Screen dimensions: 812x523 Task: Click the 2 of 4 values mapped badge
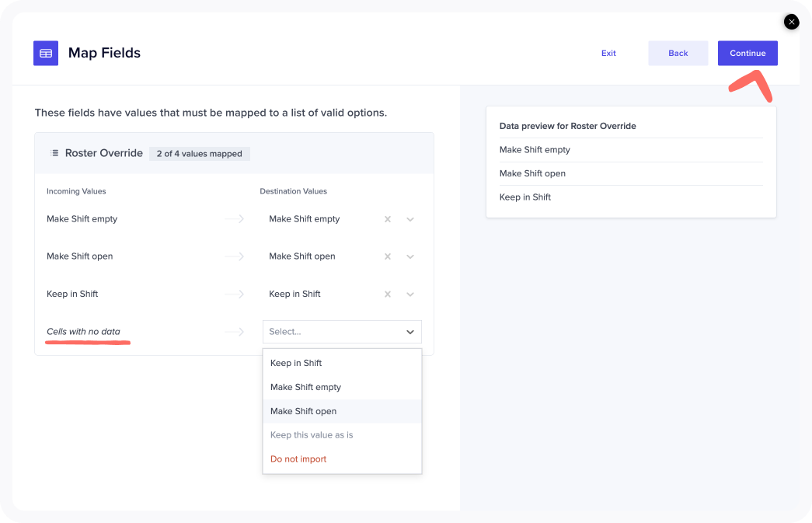[200, 154]
